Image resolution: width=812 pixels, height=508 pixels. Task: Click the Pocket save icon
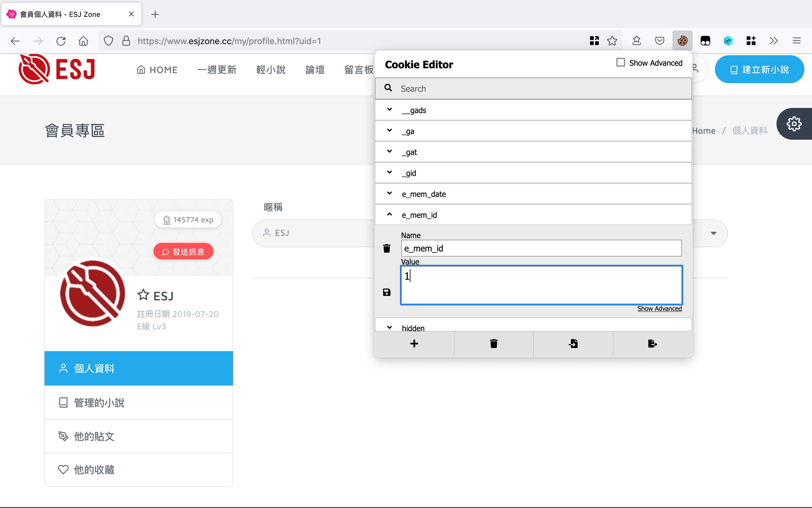click(659, 41)
